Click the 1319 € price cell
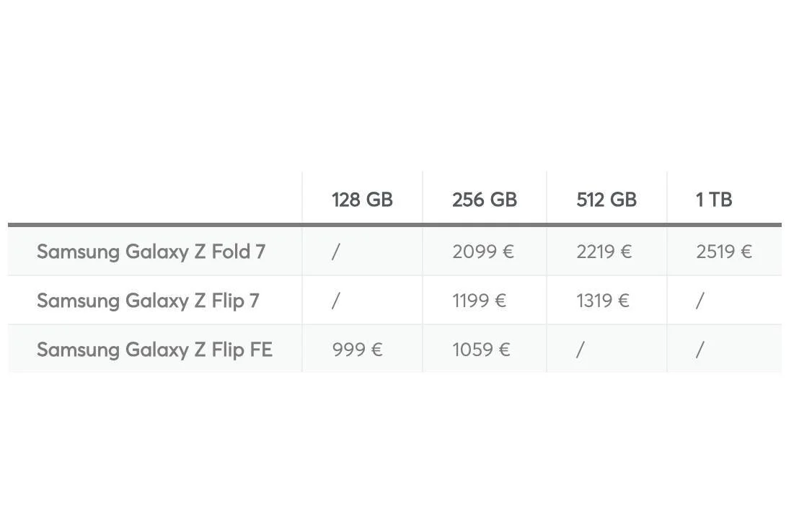 603,301
